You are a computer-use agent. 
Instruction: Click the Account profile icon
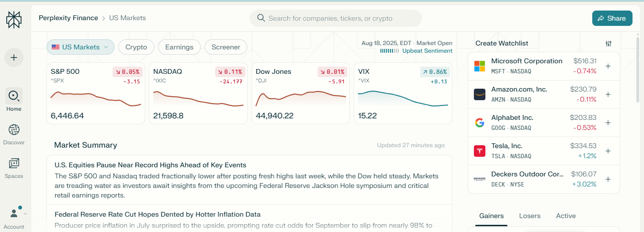15,213
